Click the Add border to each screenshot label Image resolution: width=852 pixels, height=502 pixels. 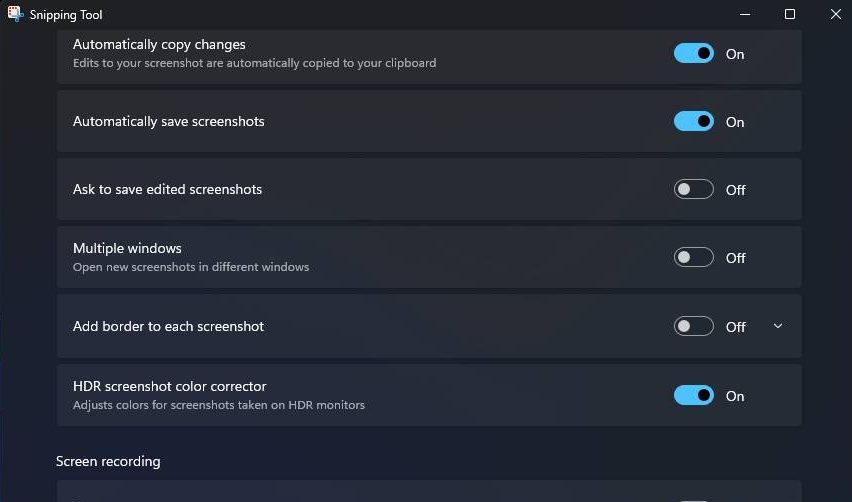[168, 326]
